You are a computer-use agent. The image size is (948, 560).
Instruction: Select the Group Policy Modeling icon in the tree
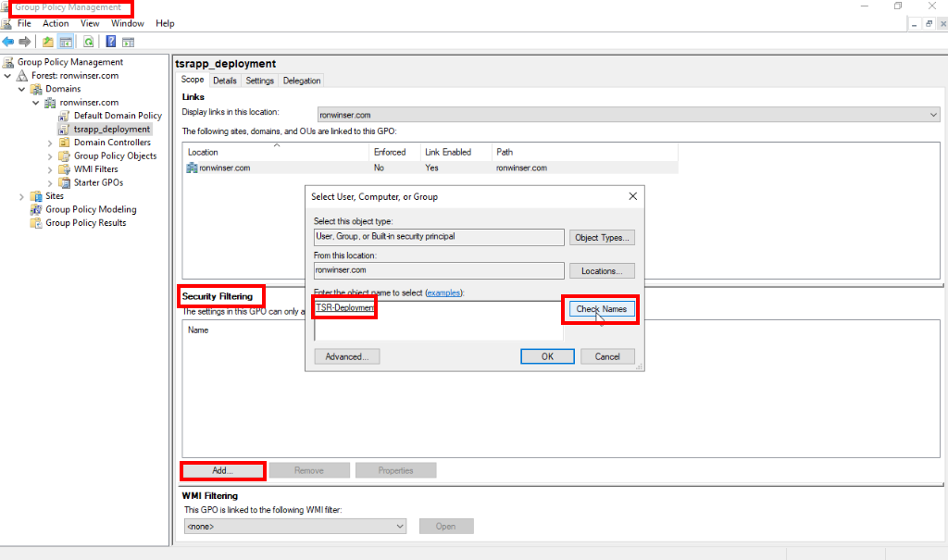(37, 209)
